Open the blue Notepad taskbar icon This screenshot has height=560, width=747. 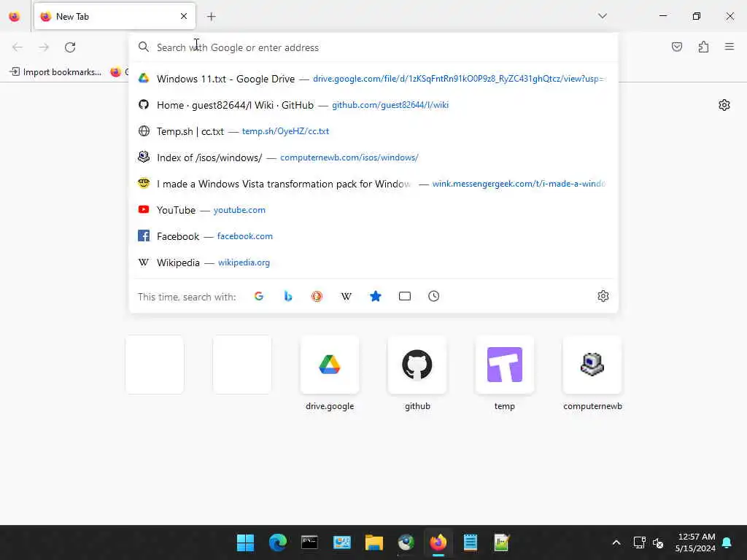[x=471, y=542]
